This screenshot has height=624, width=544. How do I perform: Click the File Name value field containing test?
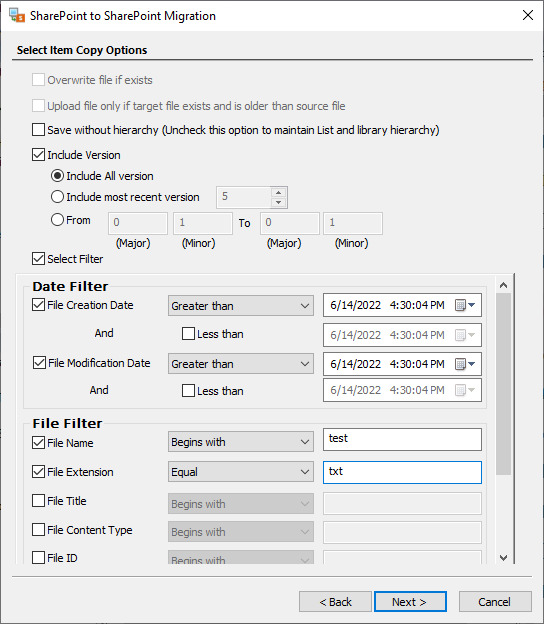(x=402, y=439)
